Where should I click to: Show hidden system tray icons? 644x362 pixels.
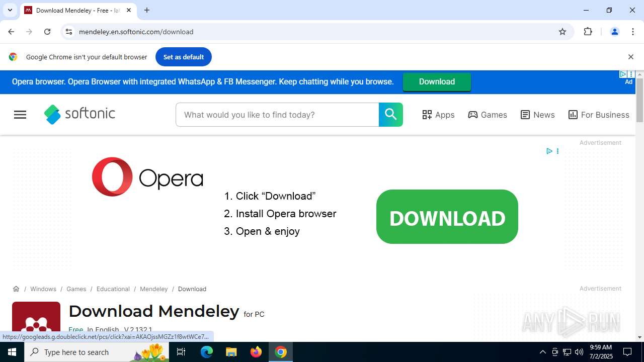542,352
